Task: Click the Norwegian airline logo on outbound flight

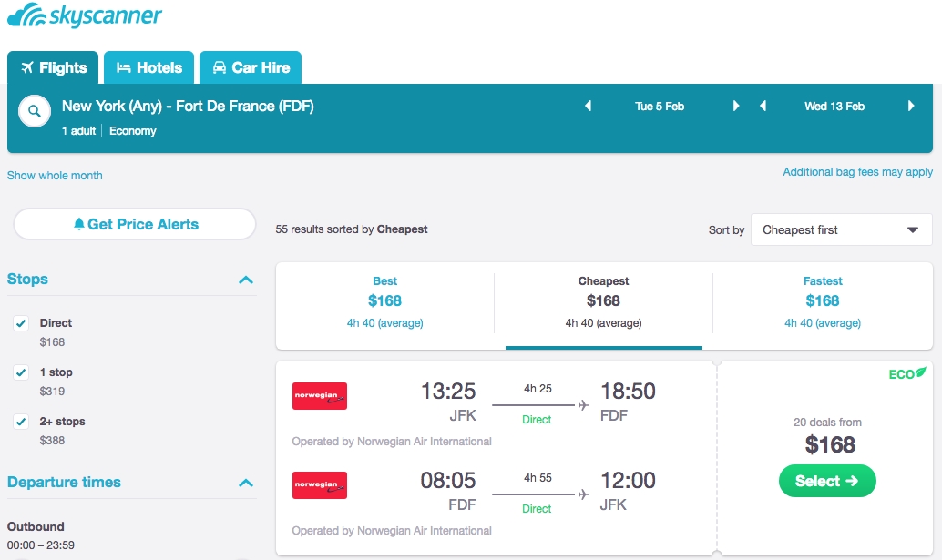Action: click(320, 396)
